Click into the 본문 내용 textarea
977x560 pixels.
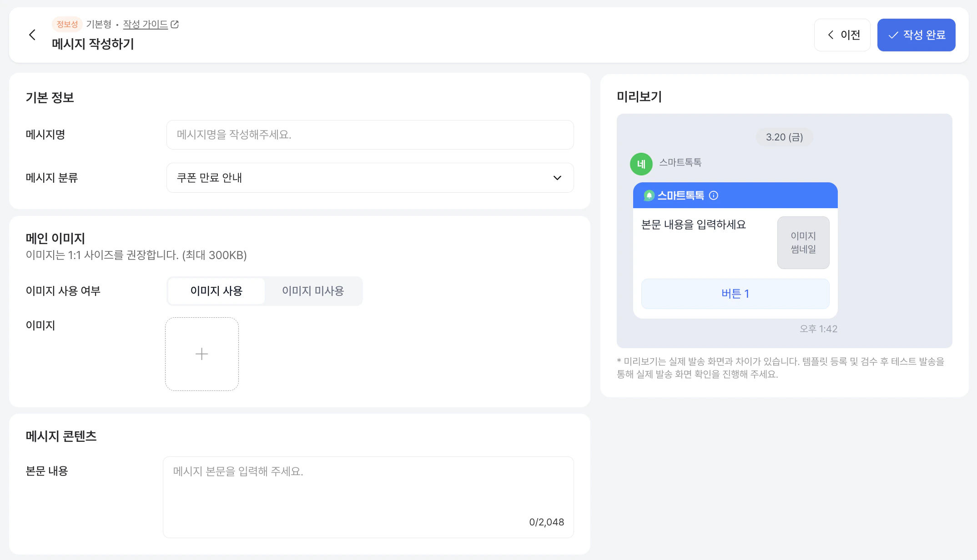tap(368, 497)
